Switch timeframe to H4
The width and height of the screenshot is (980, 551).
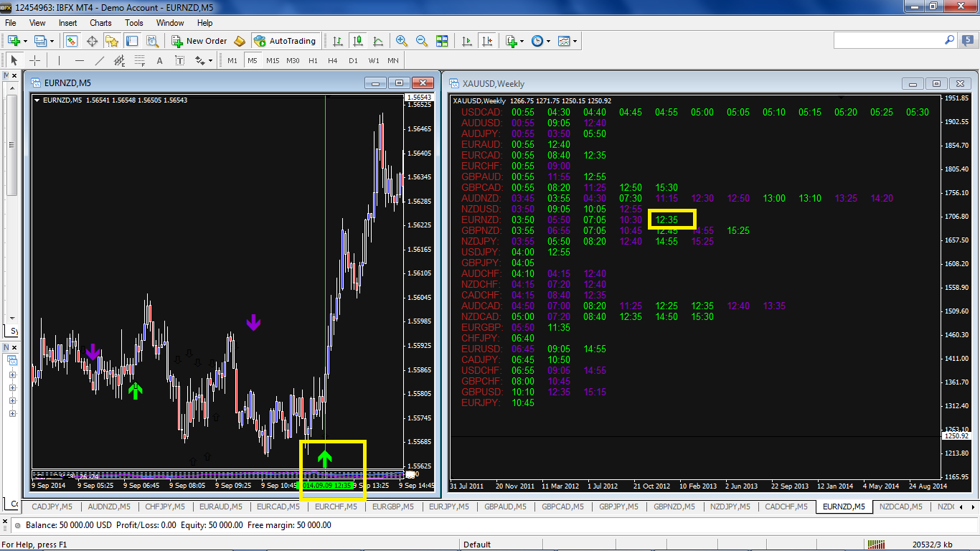click(x=333, y=61)
